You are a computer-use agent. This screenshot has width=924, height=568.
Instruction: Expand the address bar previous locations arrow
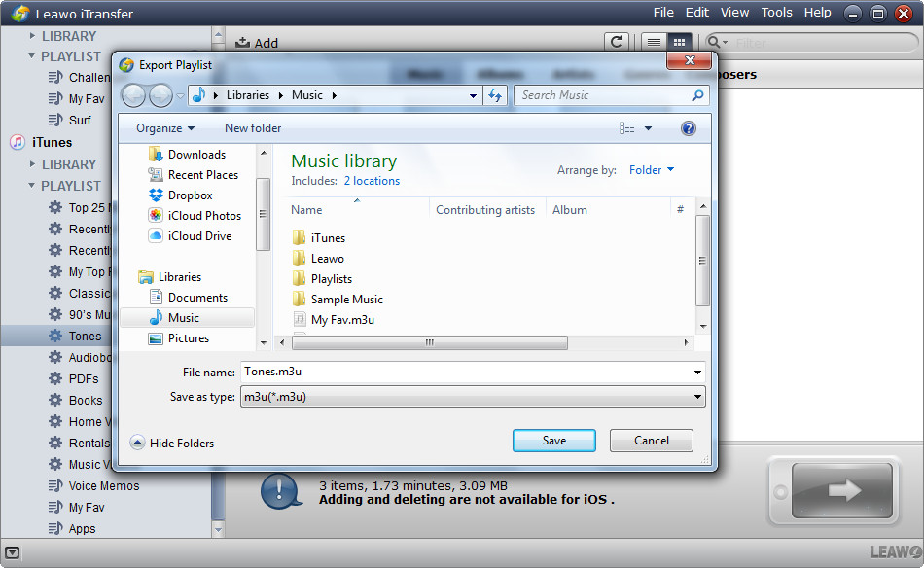point(473,95)
